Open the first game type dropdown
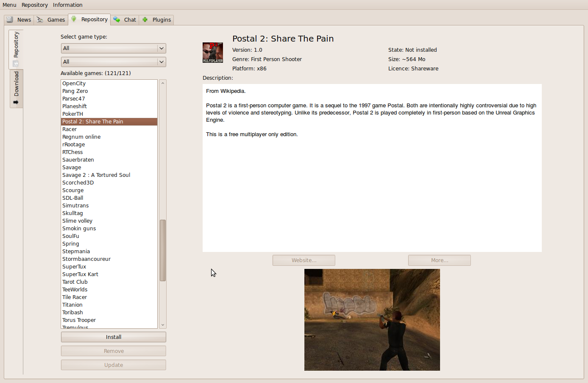Screen dimensions: 588x383 pos(113,48)
